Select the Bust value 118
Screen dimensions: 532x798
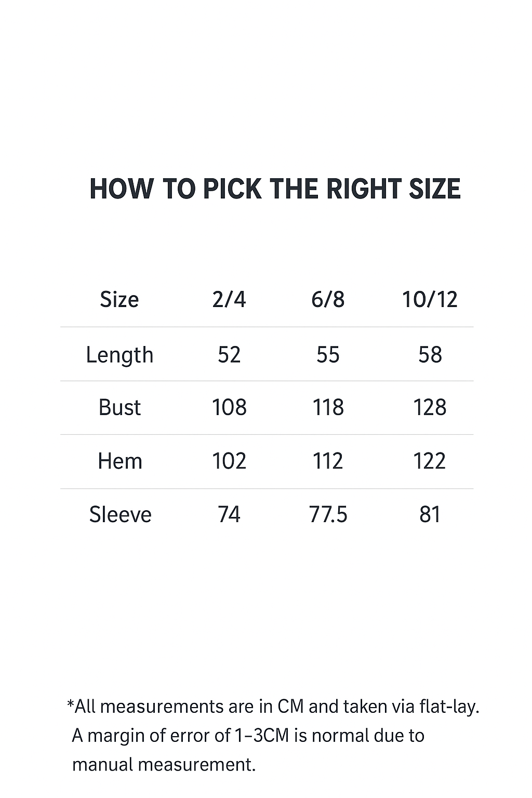tap(328, 408)
